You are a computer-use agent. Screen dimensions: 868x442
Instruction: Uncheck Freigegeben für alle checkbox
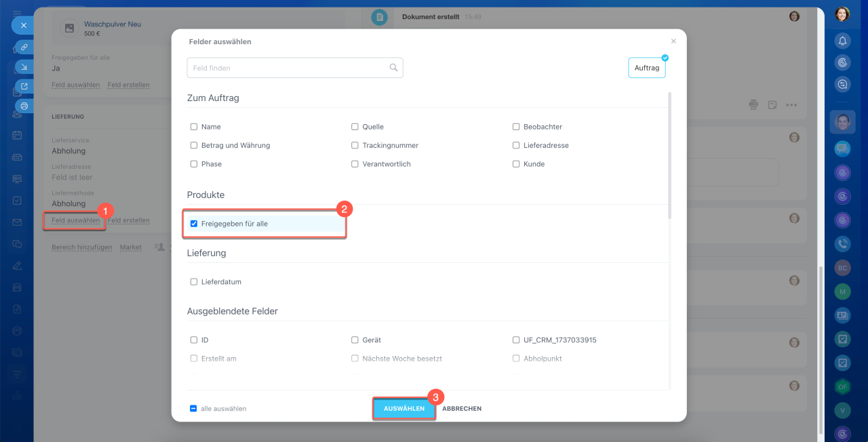(194, 224)
